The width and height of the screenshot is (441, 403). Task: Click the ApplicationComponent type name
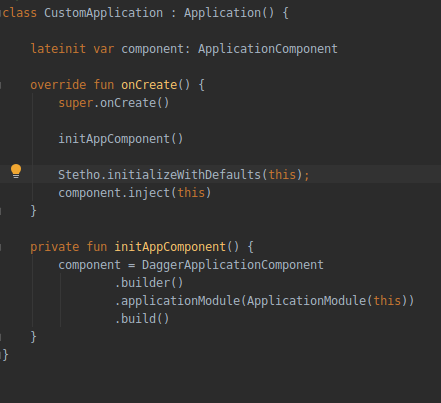tap(268, 49)
